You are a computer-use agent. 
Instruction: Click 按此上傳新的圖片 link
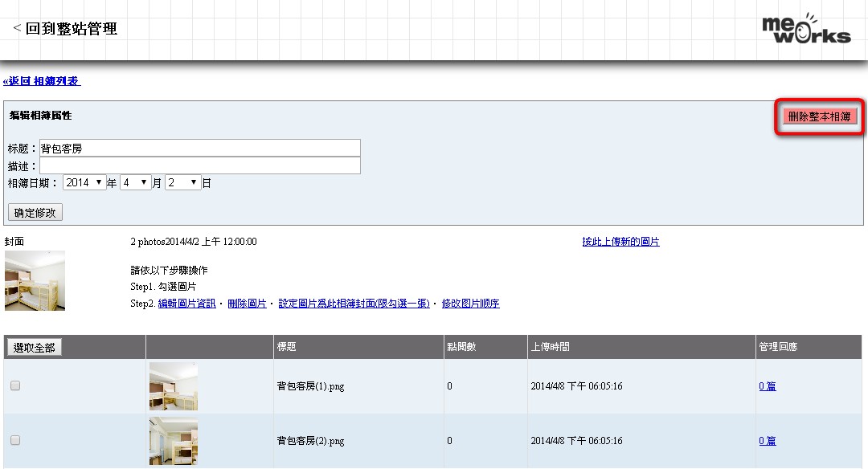point(620,242)
